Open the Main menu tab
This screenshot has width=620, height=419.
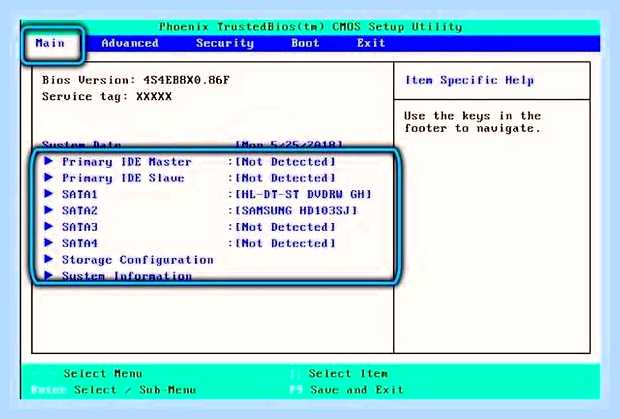coord(50,43)
